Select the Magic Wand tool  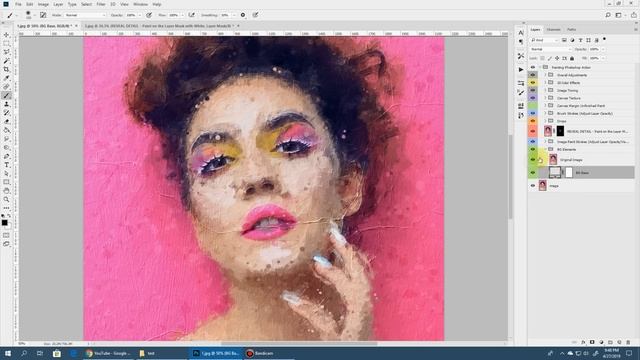(6, 60)
